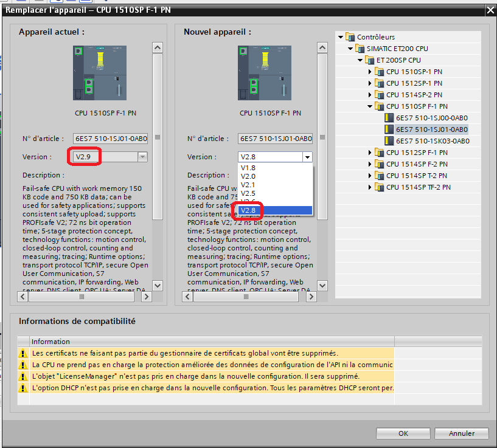The height and width of the screenshot is (448, 497).
Task: Click warning icon beside LicenseManager message
Action: coord(23,376)
